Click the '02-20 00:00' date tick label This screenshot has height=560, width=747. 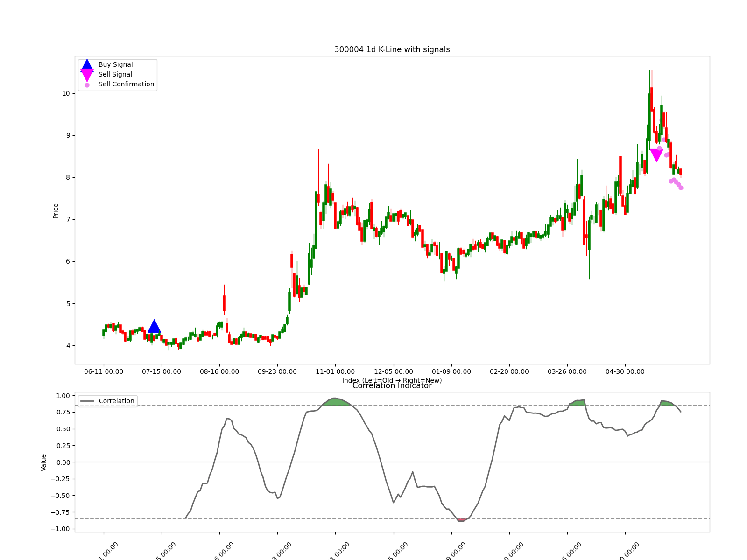509,372
